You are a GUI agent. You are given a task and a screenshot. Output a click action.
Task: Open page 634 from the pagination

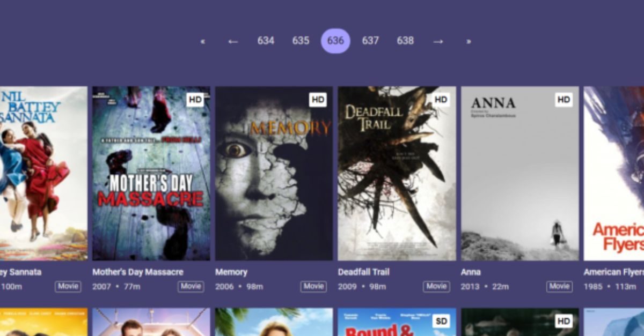click(266, 41)
